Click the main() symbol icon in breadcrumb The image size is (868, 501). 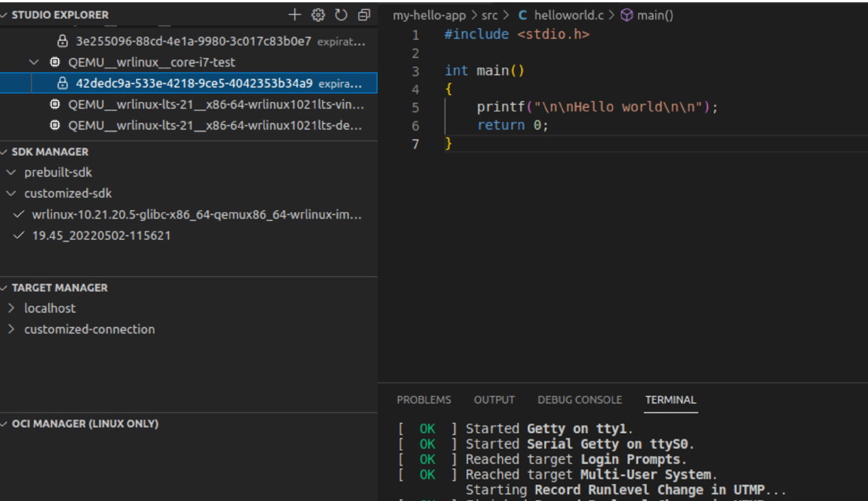pos(626,15)
